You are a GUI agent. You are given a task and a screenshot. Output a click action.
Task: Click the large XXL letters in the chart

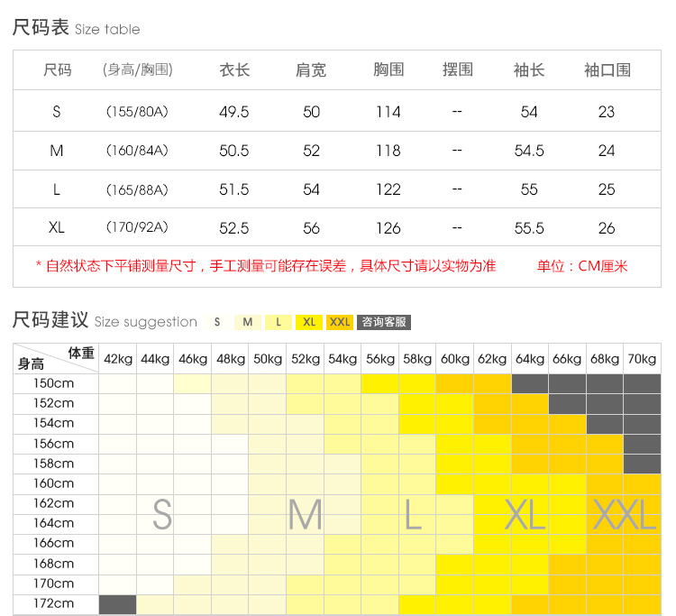click(x=624, y=515)
